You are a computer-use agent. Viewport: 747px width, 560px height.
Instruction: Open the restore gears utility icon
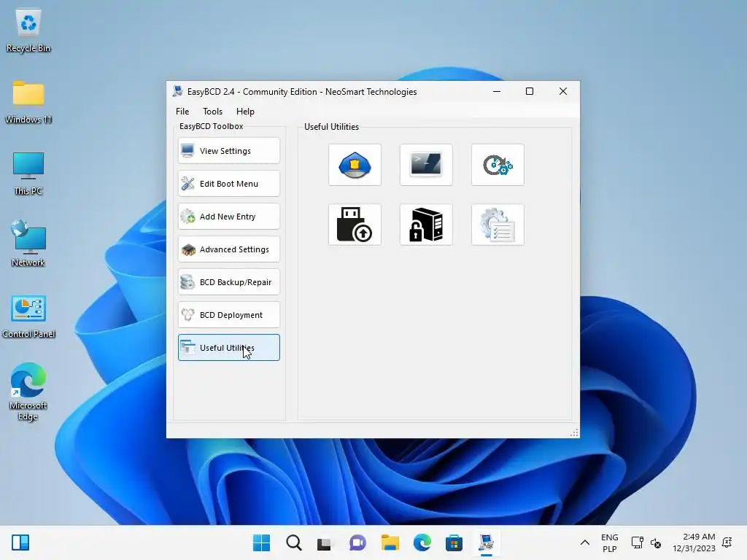(498, 165)
